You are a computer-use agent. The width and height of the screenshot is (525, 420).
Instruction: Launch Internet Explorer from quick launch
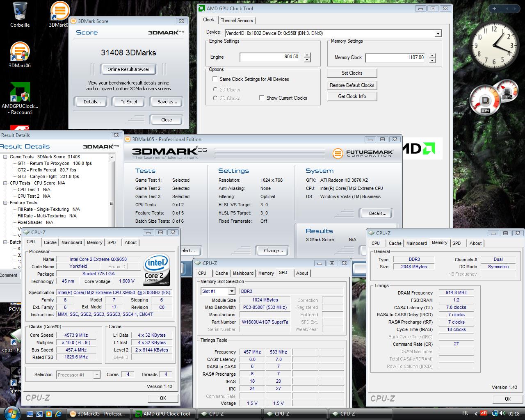(x=58, y=413)
